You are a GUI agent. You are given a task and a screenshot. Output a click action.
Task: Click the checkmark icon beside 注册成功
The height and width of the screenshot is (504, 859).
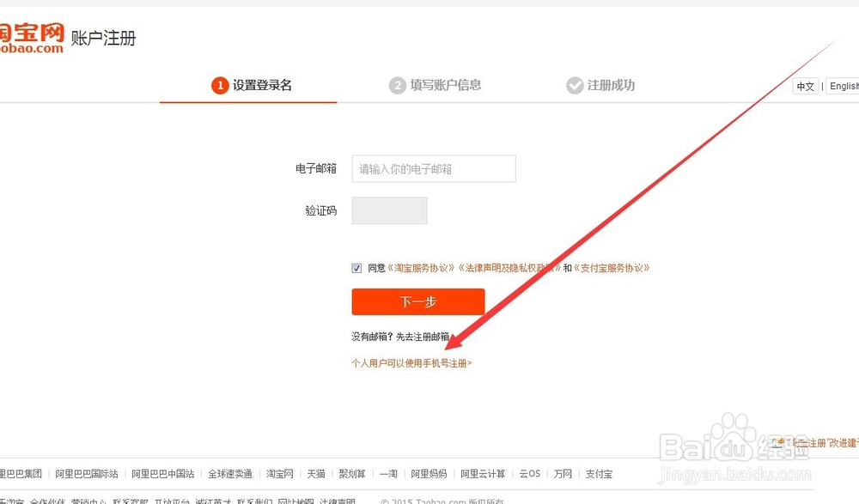(574, 85)
